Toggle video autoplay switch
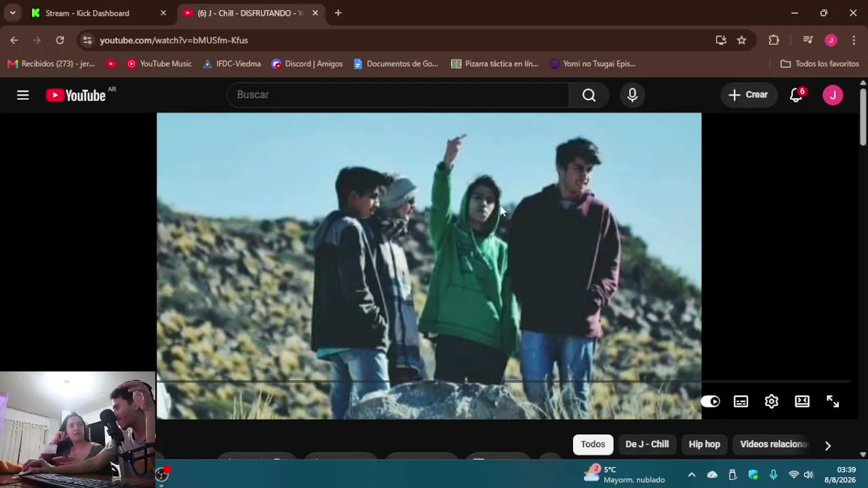 click(710, 401)
